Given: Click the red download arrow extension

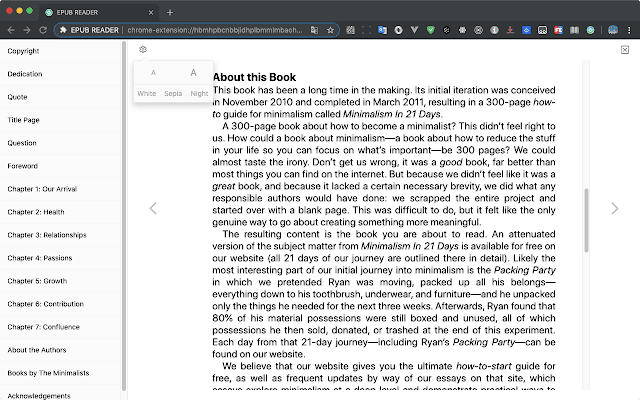Looking at the screenshot, I should coord(510,30).
